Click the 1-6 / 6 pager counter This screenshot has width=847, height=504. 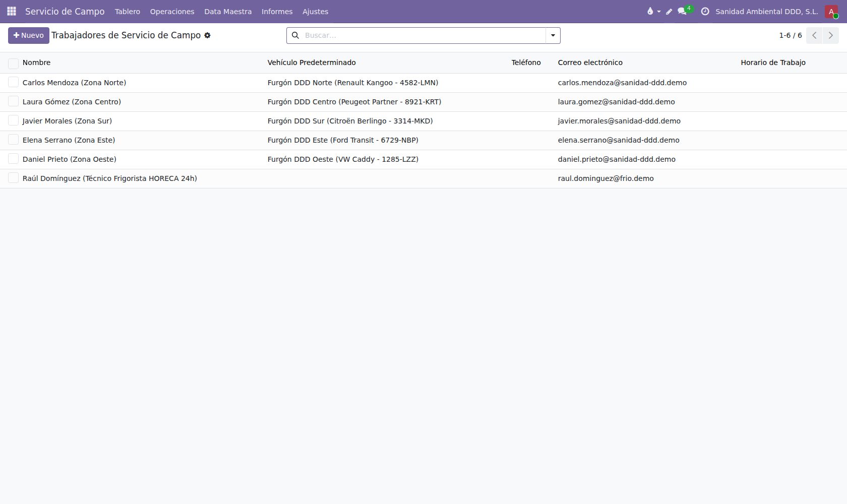[x=790, y=35]
